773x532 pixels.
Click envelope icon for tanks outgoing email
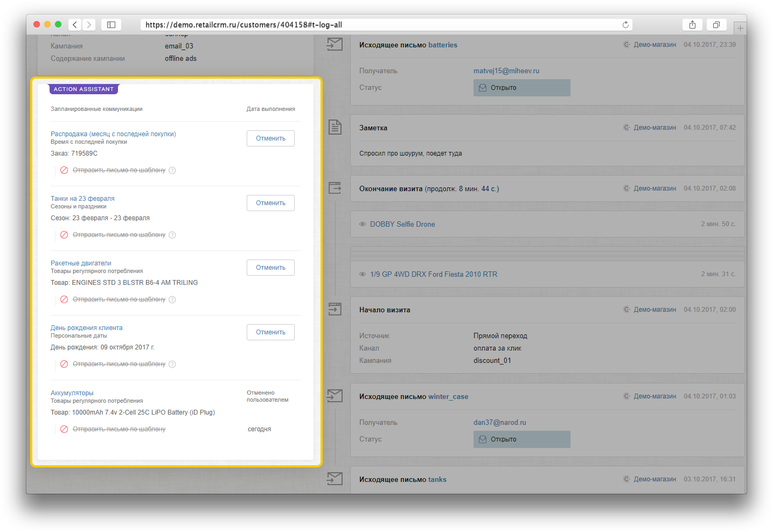[335, 479]
